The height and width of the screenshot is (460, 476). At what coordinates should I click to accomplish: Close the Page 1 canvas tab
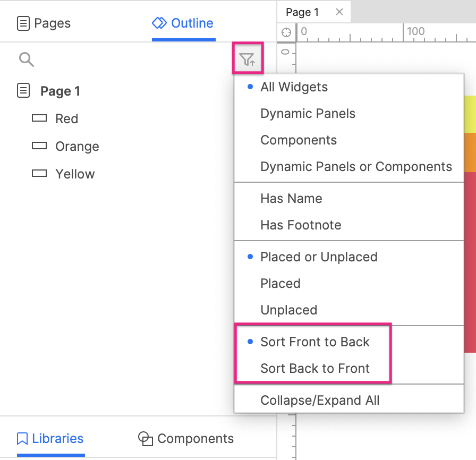[339, 12]
